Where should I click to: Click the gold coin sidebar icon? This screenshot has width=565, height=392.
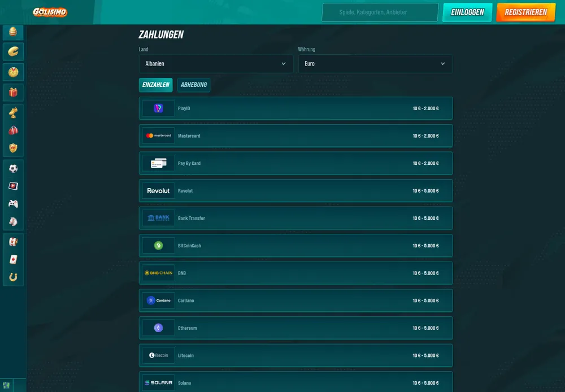pyautogui.click(x=13, y=51)
